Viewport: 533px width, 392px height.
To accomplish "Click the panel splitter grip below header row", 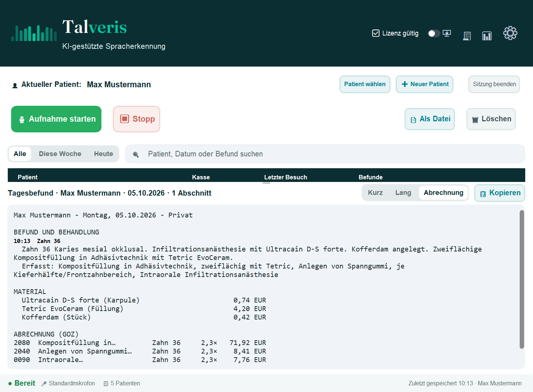I will click(x=266, y=183).
